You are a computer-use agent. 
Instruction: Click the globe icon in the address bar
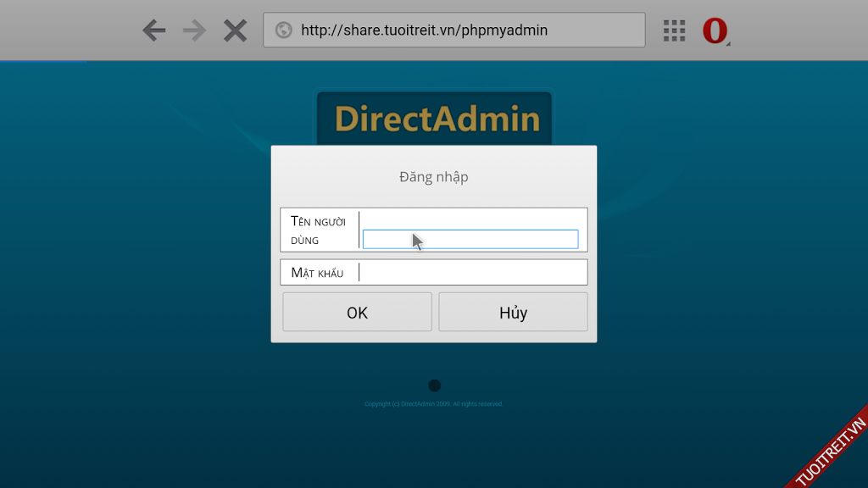coord(284,30)
